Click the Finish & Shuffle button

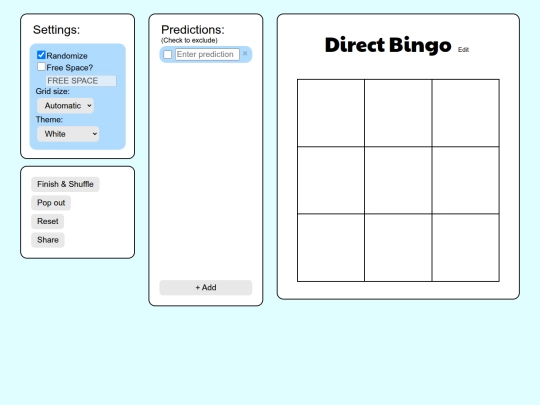65,184
